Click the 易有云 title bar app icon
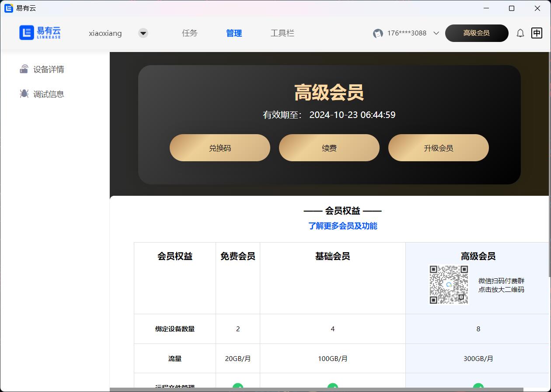 coord(9,8)
